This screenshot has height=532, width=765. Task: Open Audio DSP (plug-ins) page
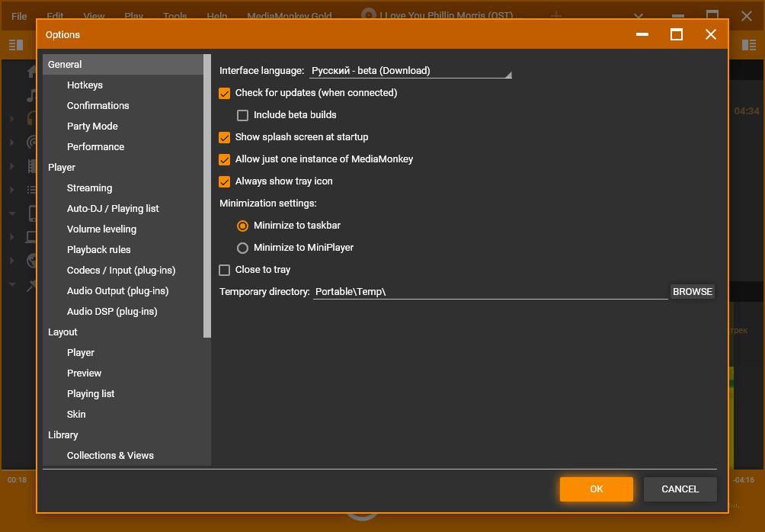tap(123, 312)
